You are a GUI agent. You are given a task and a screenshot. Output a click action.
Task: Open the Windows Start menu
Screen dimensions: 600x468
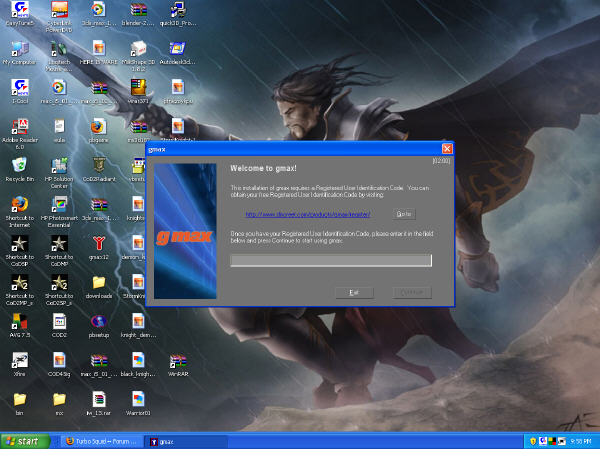click(25, 441)
